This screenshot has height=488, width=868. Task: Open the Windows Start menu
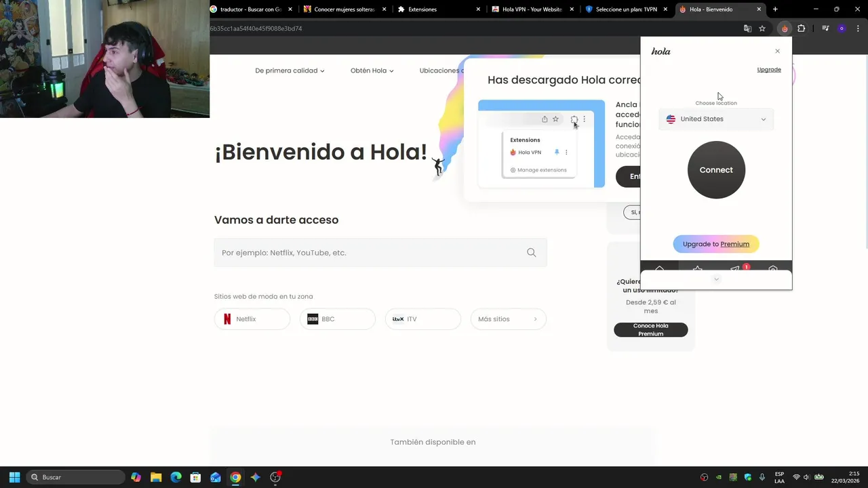coord(14,477)
